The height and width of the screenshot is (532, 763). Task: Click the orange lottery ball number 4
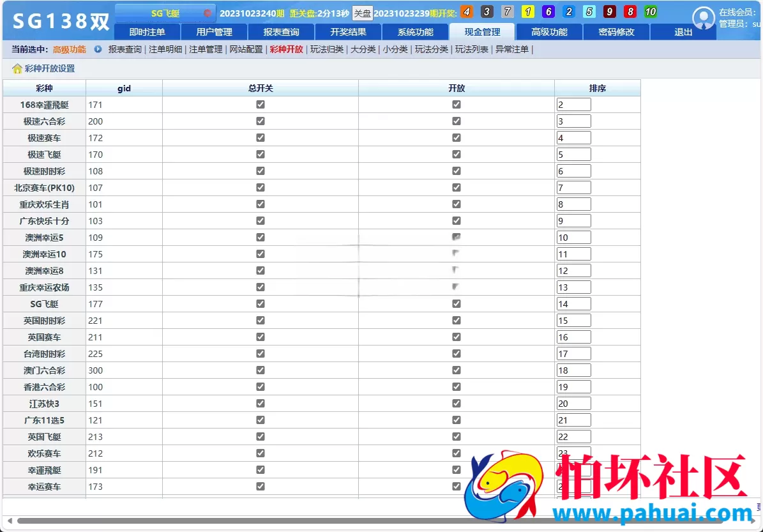tap(467, 11)
